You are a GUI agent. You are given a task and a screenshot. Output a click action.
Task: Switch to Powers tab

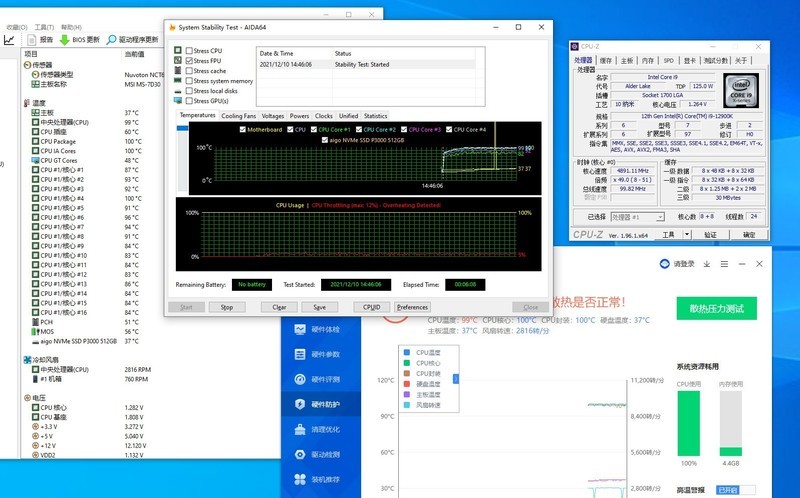tap(299, 116)
